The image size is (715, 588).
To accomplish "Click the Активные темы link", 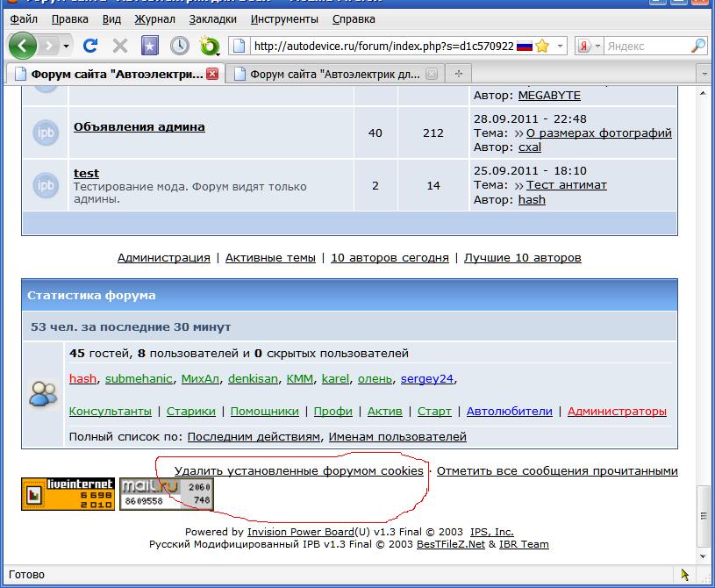I will coord(270,258).
